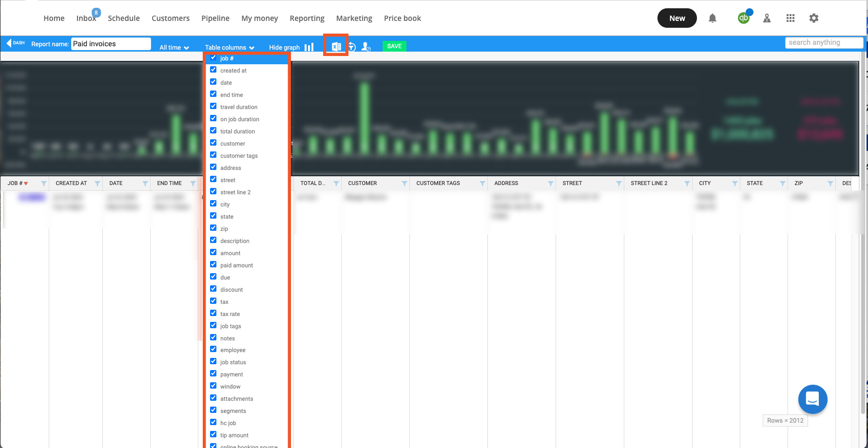Filter the TOTAL D... column
The height and width of the screenshot is (448, 868).
coord(336,184)
